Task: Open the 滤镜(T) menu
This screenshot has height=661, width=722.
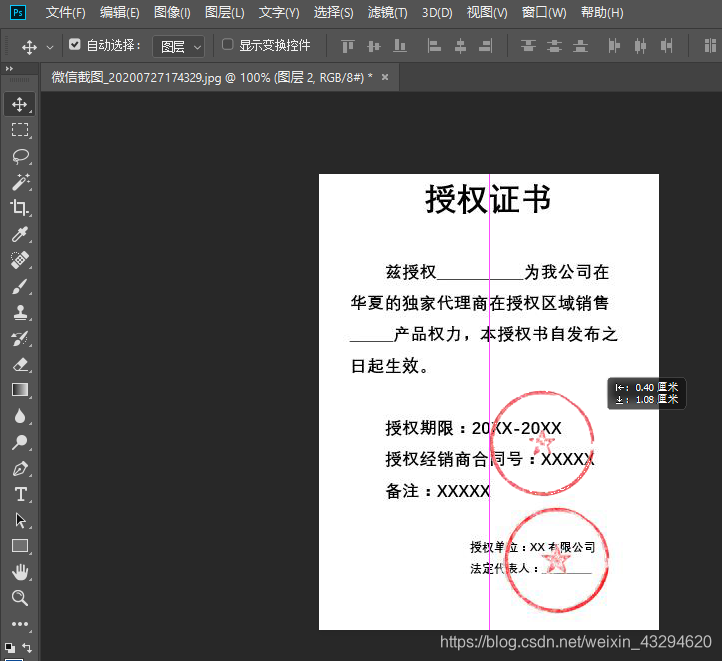Action: tap(388, 12)
